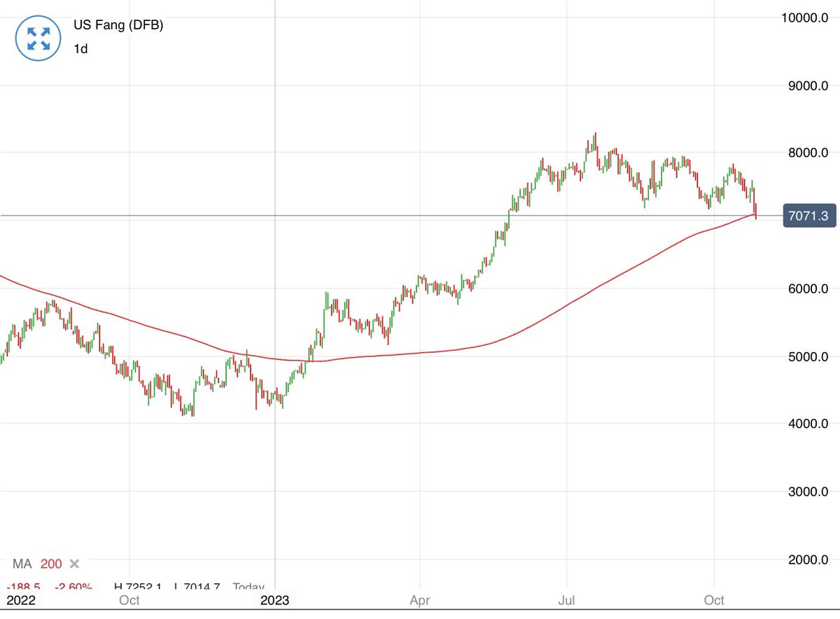Click the fullscreen expand arrows icon
Screen dimensions: 840x619
point(38,39)
